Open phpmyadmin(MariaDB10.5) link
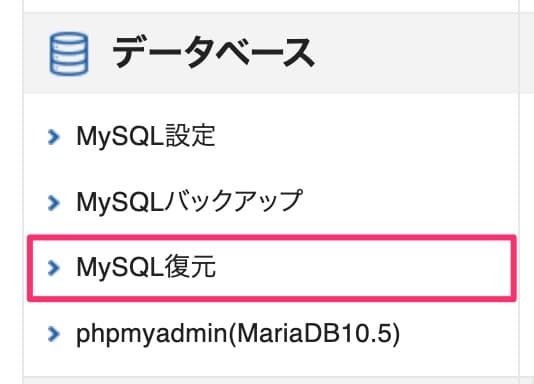The height and width of the screenshot is (384, 534). click(x=238, y=334)
